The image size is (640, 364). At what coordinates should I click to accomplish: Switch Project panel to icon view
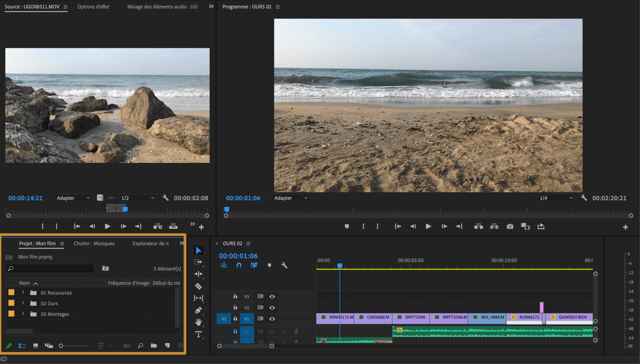point(35,346)
